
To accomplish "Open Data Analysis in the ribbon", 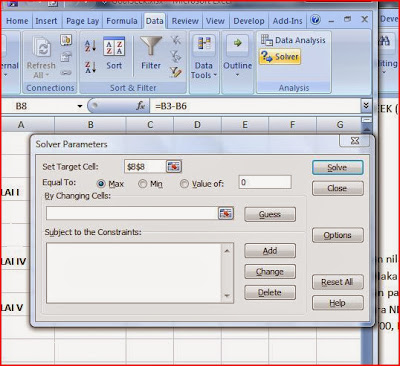I will (x=293, y=40).
